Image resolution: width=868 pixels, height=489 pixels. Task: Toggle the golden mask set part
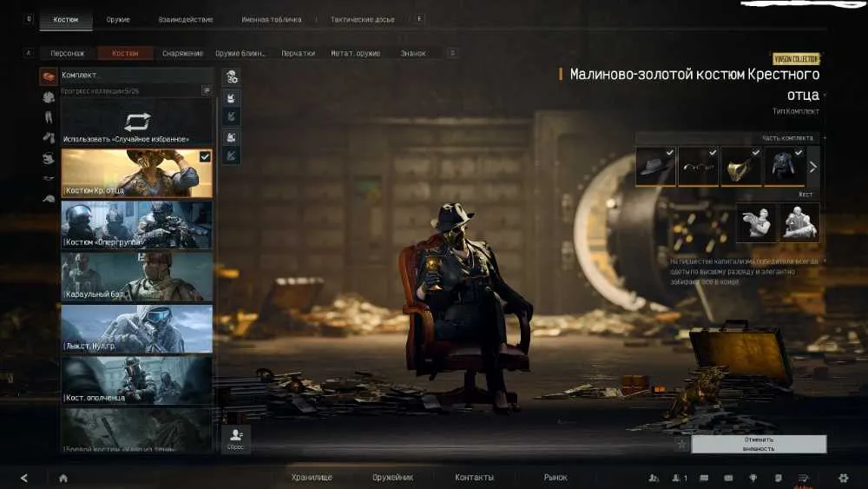pos(741,166)
